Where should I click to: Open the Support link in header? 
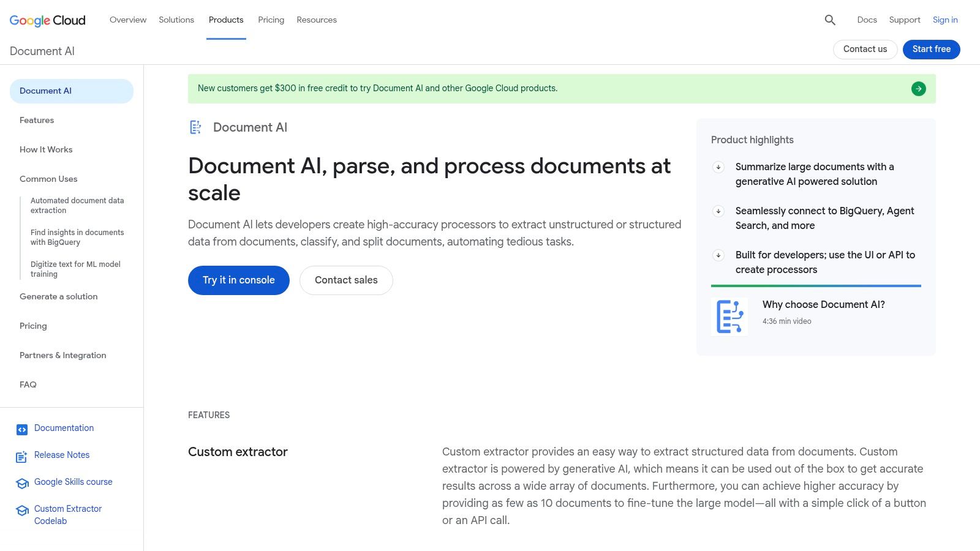tap(905, 20)
